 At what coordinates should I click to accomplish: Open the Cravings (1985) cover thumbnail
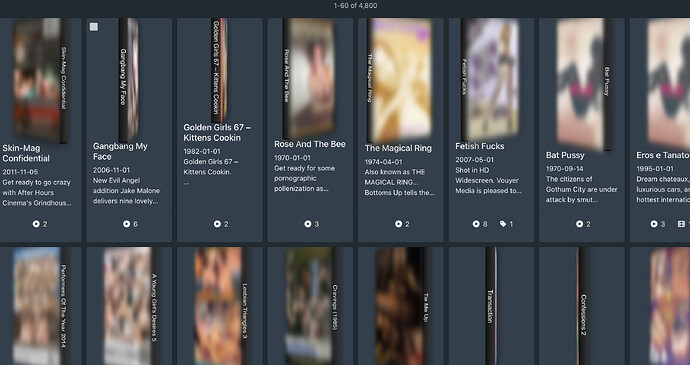pyautogui.click(x=312, y=306)
